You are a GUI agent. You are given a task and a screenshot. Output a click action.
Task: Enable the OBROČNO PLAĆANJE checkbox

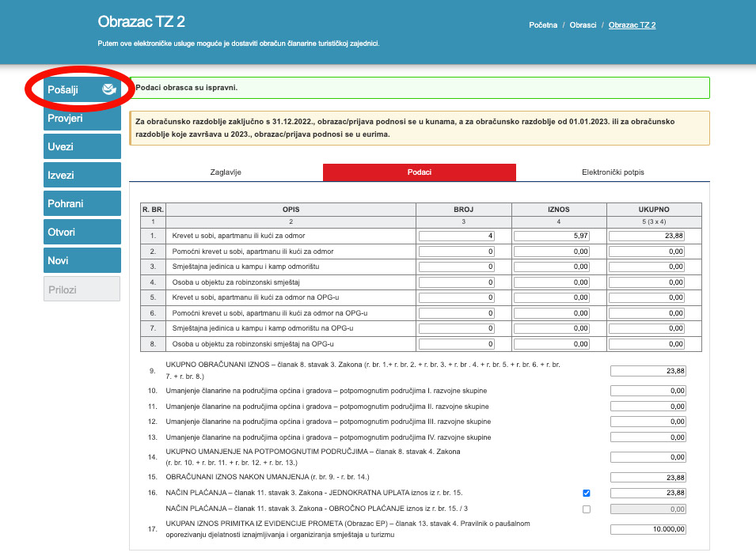[x=586, y=509]
